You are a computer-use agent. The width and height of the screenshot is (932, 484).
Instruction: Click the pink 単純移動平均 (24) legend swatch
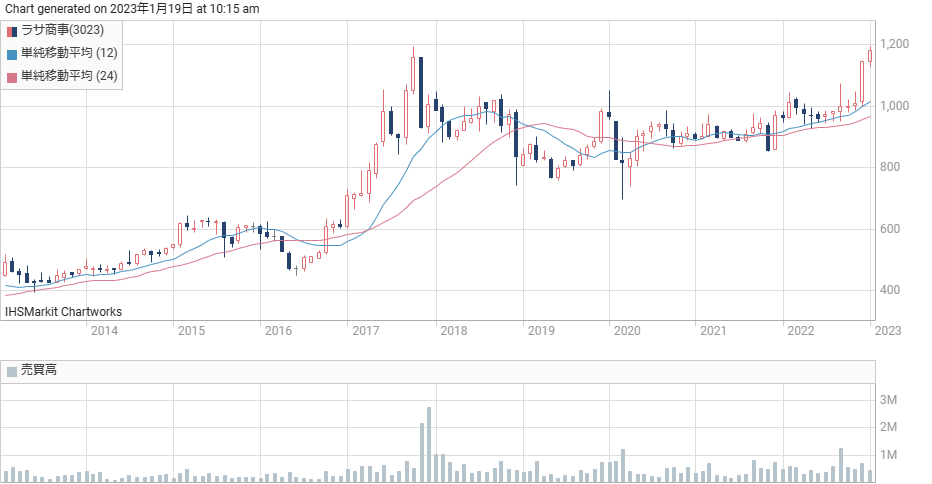click(x=12, y=77)
